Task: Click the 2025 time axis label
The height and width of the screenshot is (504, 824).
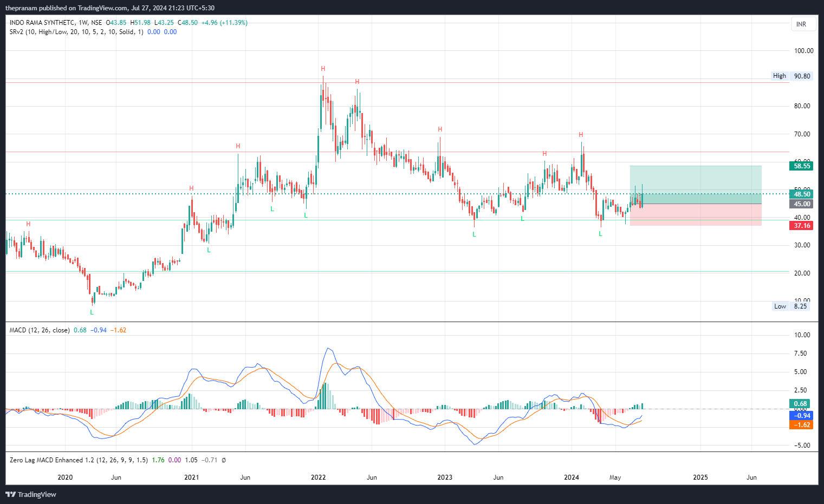Action: click(x=700, y=477)
